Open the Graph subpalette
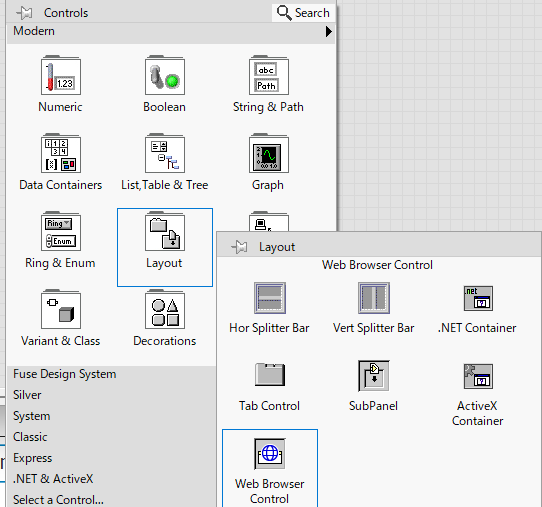542x507 pixels. tap(269, 153)
